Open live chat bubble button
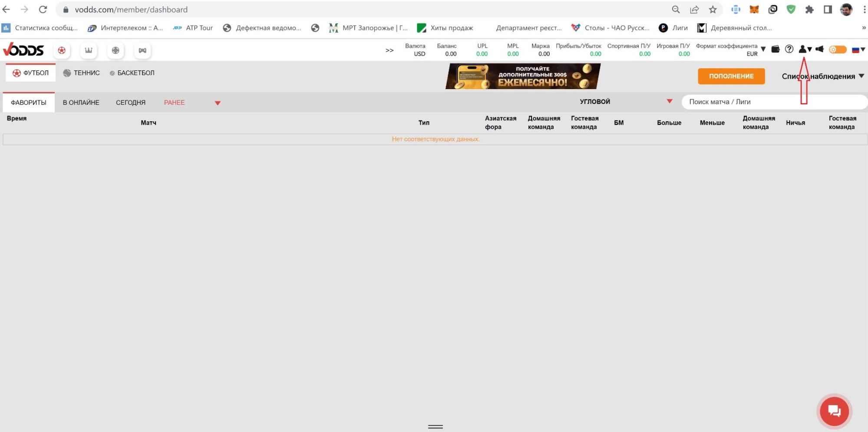This screenshot has height=432, width=868. click(834, 411)
